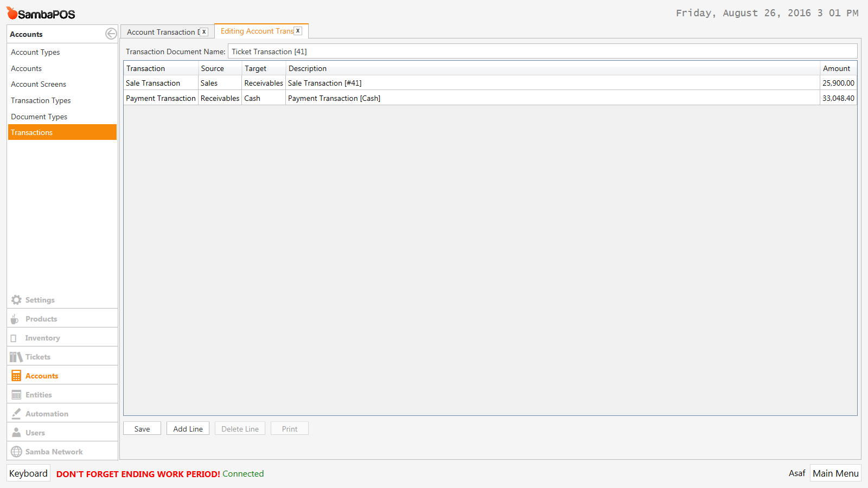
Task: Click the Receivables source cell in Payment row
Action: point(220,98)
